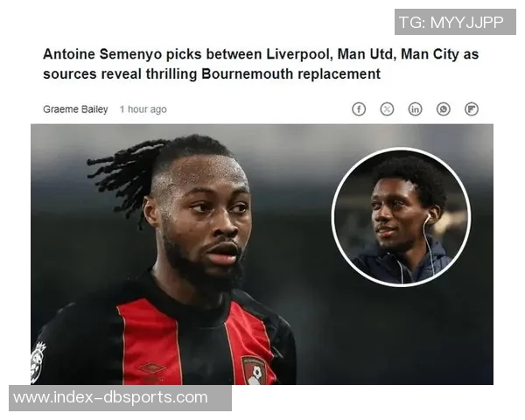Click 'Man City' in the headline

(430, 54)
